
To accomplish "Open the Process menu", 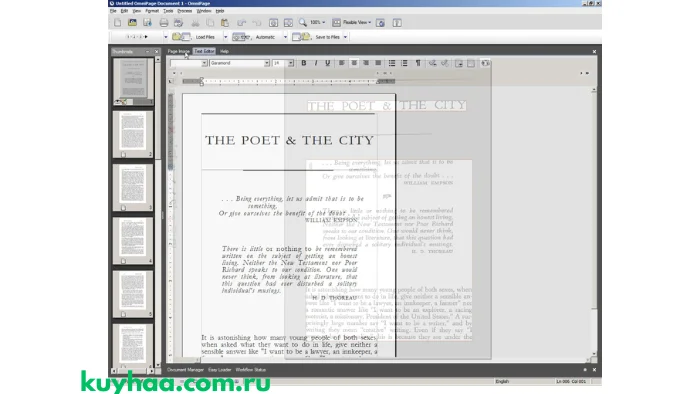I will (184, 11).
